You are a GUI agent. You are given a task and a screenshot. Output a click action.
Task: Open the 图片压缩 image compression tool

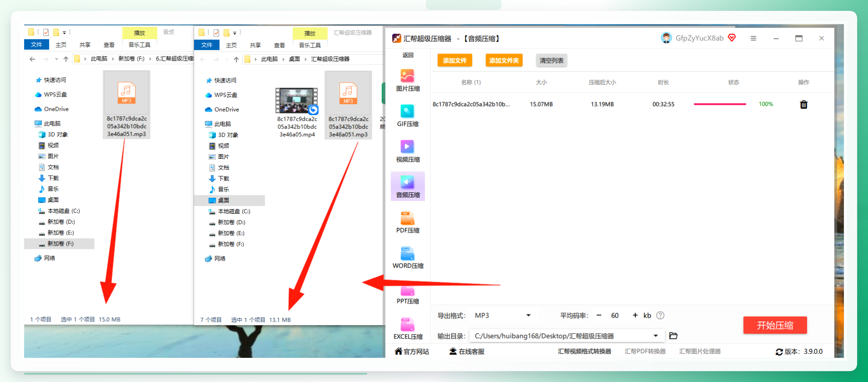[x=408, y=80]
